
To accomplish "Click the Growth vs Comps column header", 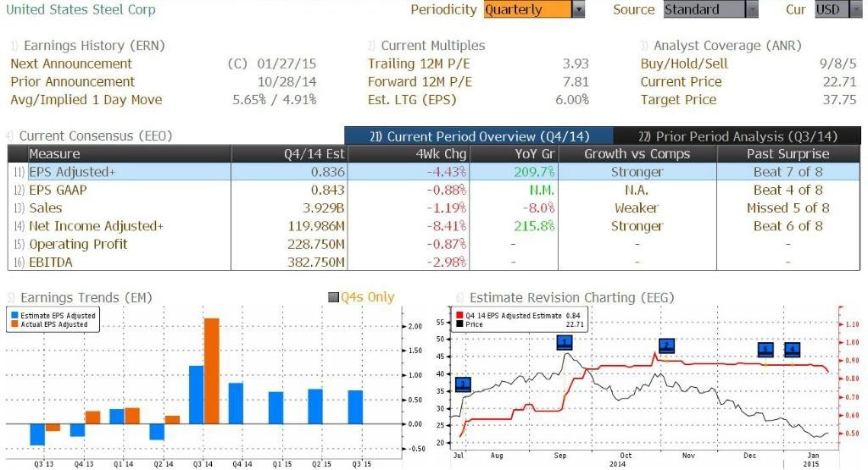I will point(637,154).
